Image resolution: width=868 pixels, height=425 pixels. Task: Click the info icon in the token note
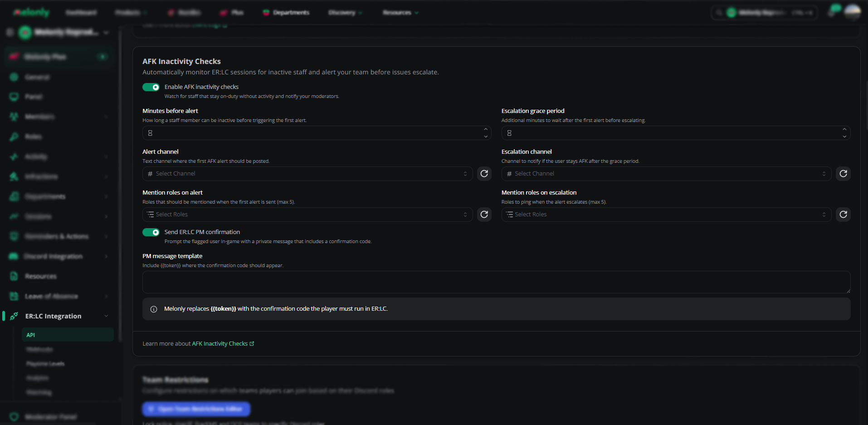point(154,309)
